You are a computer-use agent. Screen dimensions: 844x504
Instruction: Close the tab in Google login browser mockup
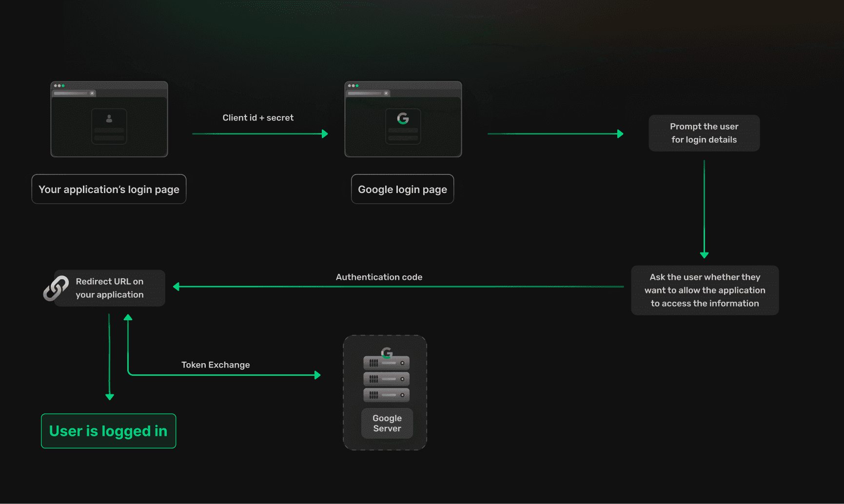click(x=386, y=93)
